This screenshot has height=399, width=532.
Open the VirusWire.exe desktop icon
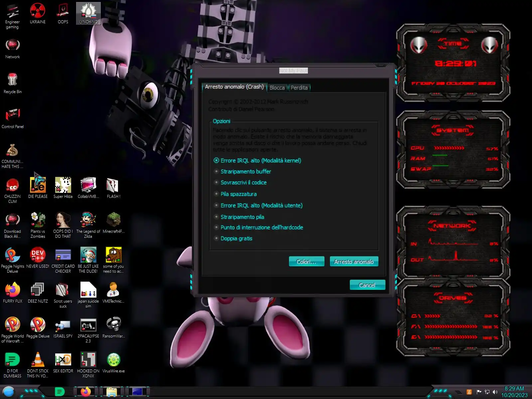(113, 362)
